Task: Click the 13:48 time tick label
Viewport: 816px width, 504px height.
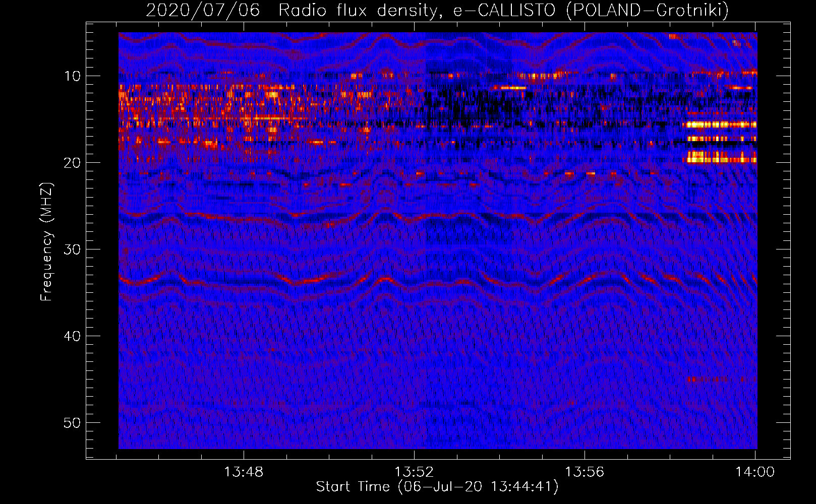Action: [244, 472]
